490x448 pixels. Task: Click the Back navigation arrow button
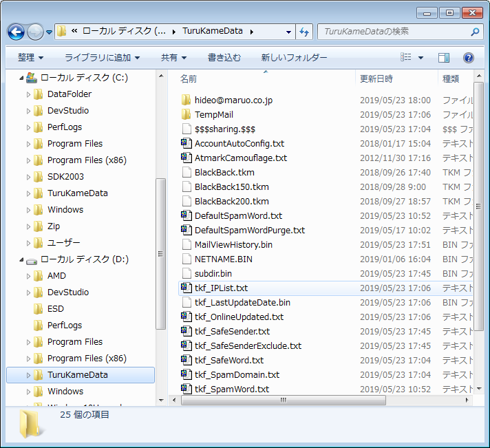point(16,32)
